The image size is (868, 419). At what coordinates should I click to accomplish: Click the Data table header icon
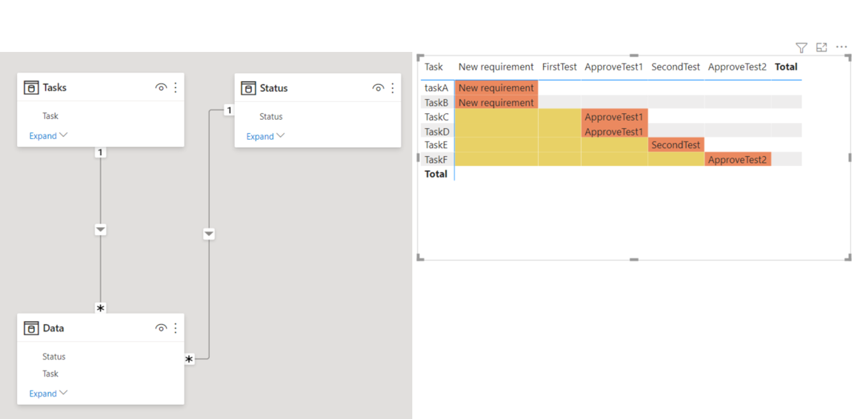click(x=31, y=328)
